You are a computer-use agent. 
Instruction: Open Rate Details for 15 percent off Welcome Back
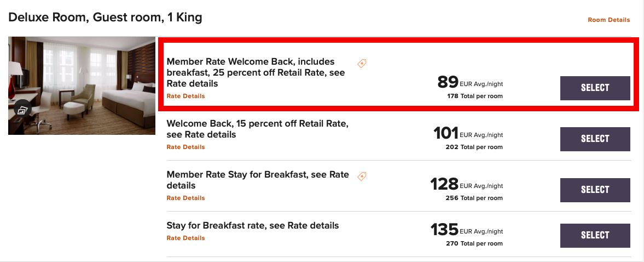pos(185,147)
